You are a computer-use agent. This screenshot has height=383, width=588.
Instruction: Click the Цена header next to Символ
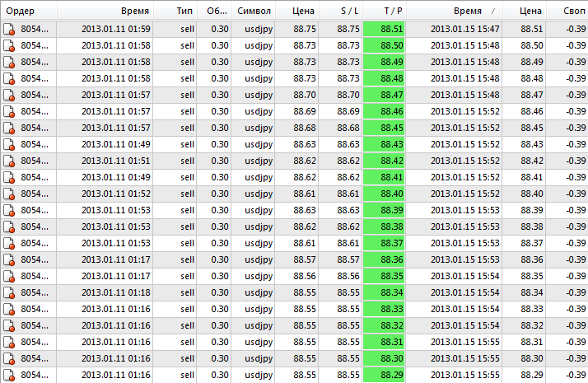pos(297,11)
